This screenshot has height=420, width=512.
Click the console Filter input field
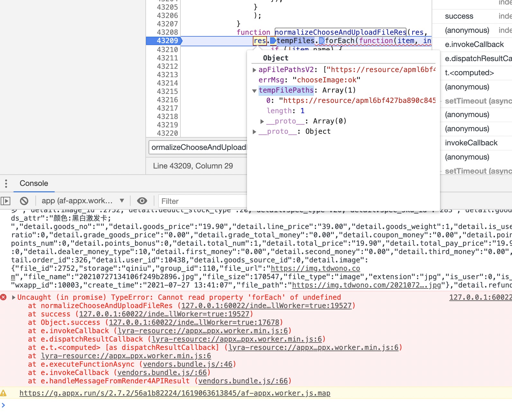pos(203,201)
